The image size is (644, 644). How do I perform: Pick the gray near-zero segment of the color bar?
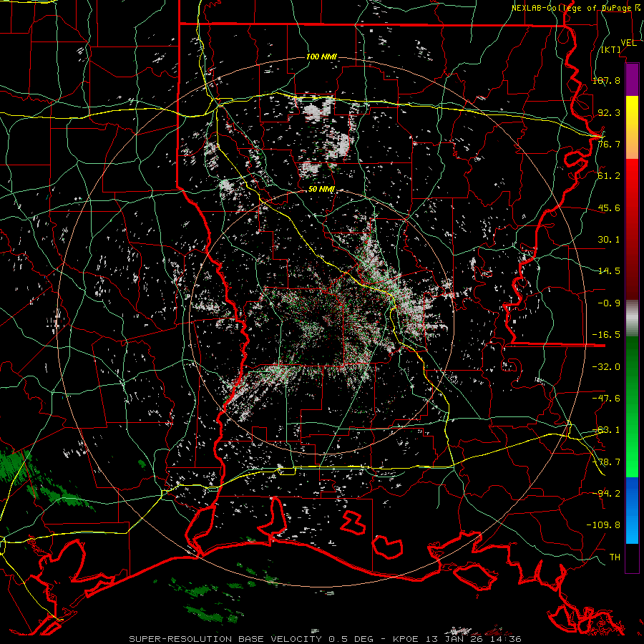pos(632,318)
